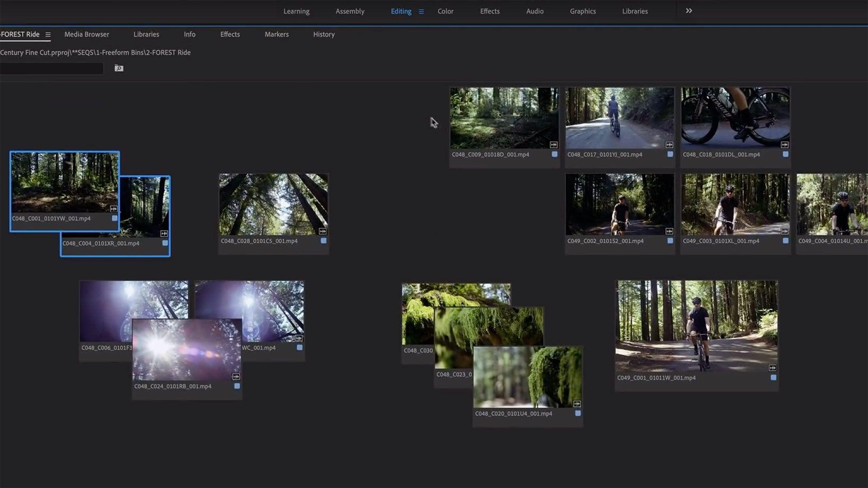Switch to the Color workspace
The image size is (868, 488).
click(445, 11)
